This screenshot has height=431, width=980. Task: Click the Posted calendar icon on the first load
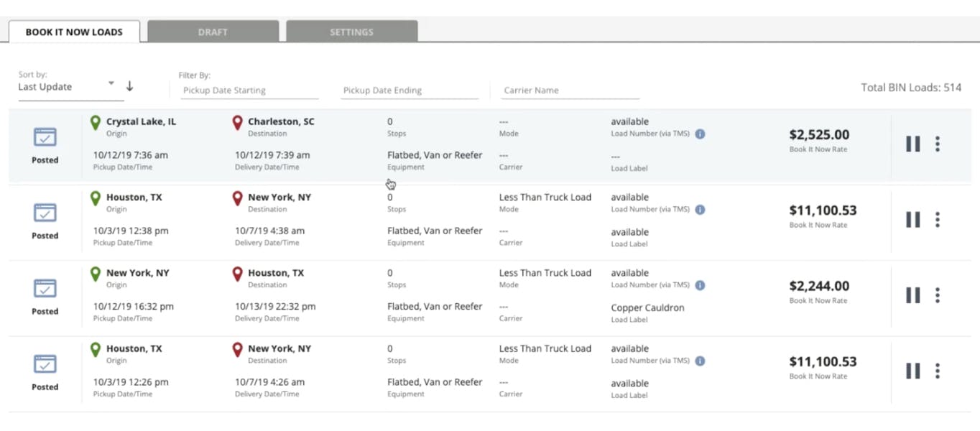(x=45, y=137)
